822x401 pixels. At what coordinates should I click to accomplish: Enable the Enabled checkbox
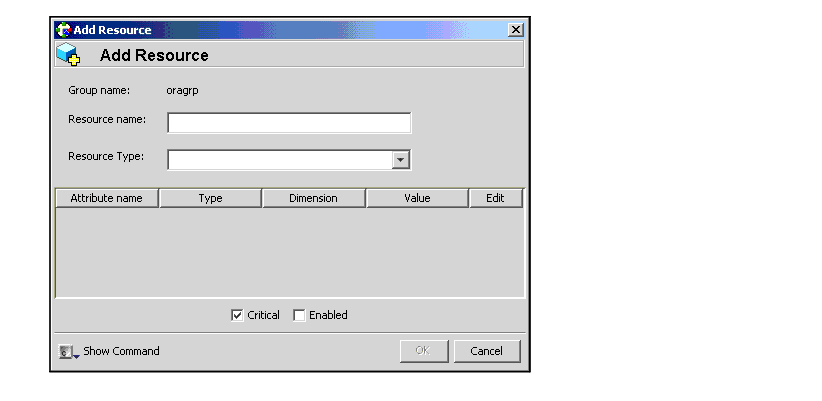pos(299,315)
